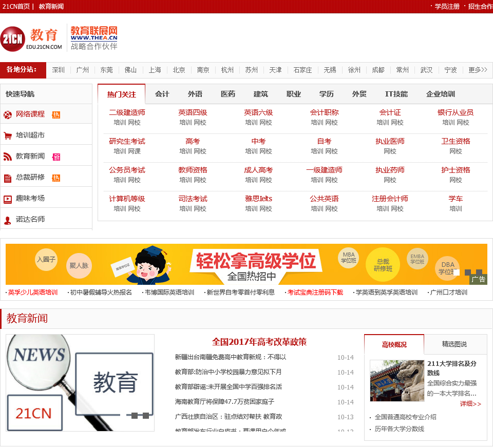Switch to the 外语 tab

pyautogui.click(x=195, y=94)
